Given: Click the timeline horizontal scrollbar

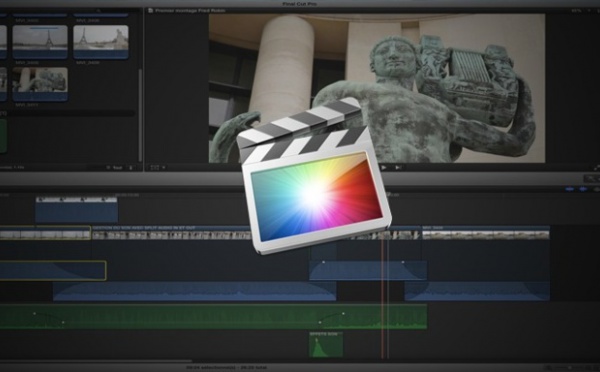Looking at the screenshot, I should [96, 361].
